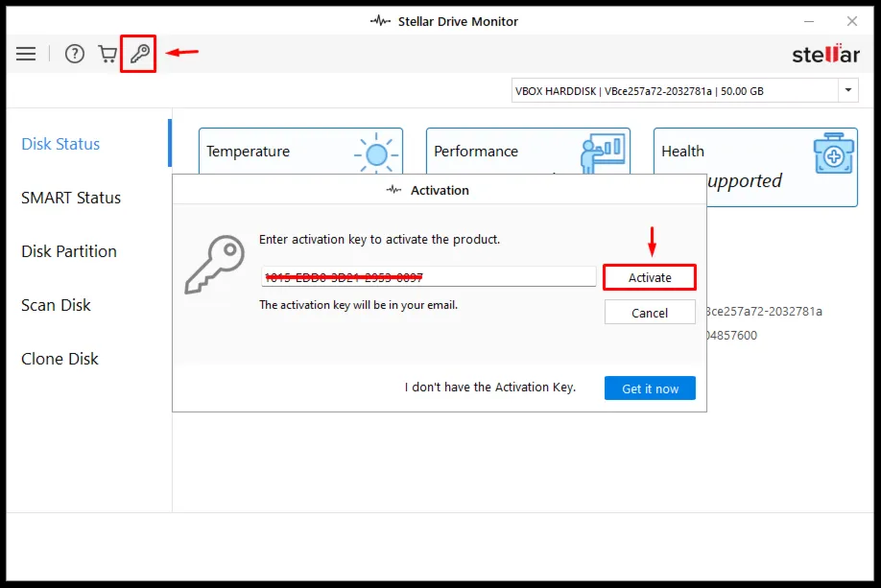This screenshot has height=588, width=881.
Task: Open the Scan Disk section
Action: 56,305
